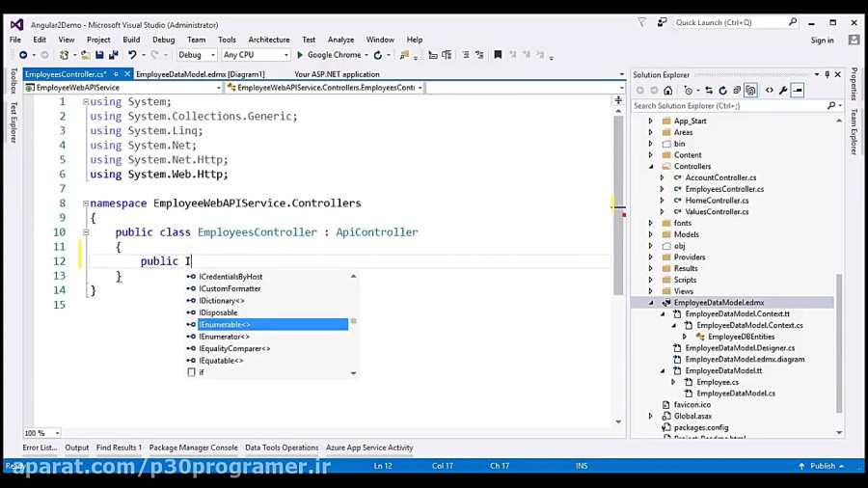Toggle pin on EmployeesController.cs tab
The width and height of the screenshot is (868, 488).
(x=116, y=74)
